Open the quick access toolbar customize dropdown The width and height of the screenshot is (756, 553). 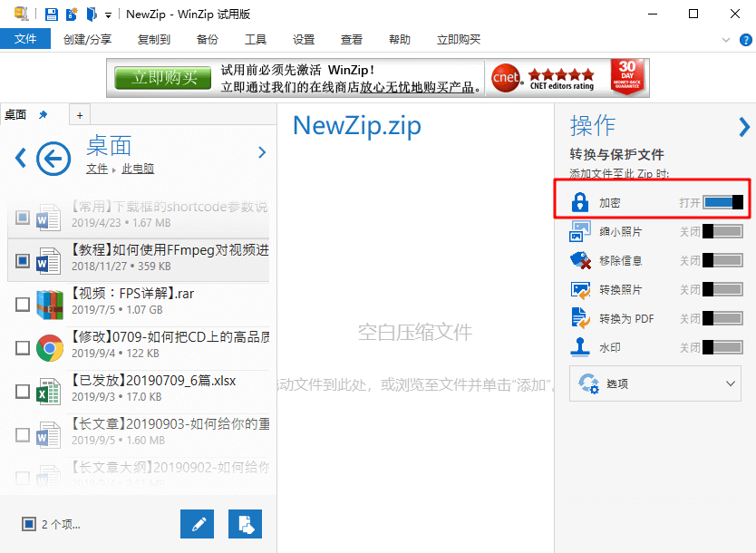109,15
